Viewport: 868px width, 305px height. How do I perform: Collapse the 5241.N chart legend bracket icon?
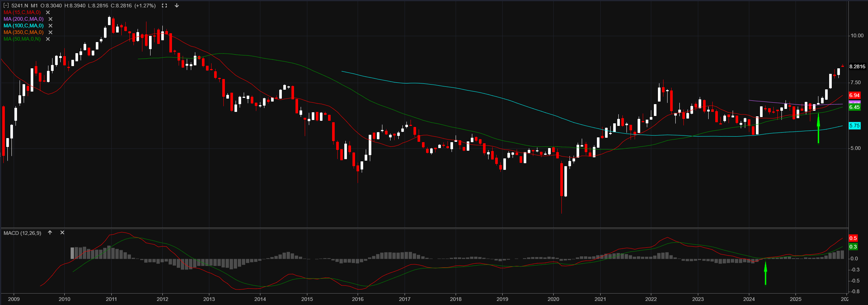point(6,6)
